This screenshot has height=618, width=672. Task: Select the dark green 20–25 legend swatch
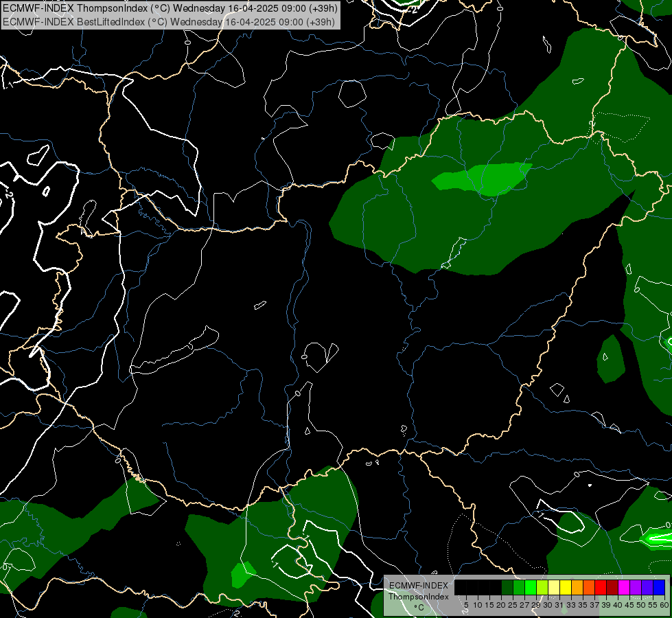[x=507, y=588]
